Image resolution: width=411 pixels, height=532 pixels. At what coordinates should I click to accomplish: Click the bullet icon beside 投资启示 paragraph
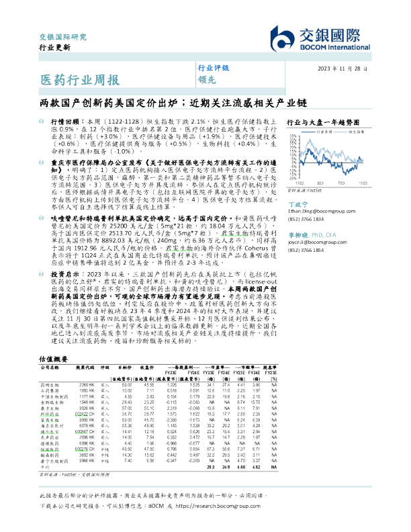pos(44,275)
